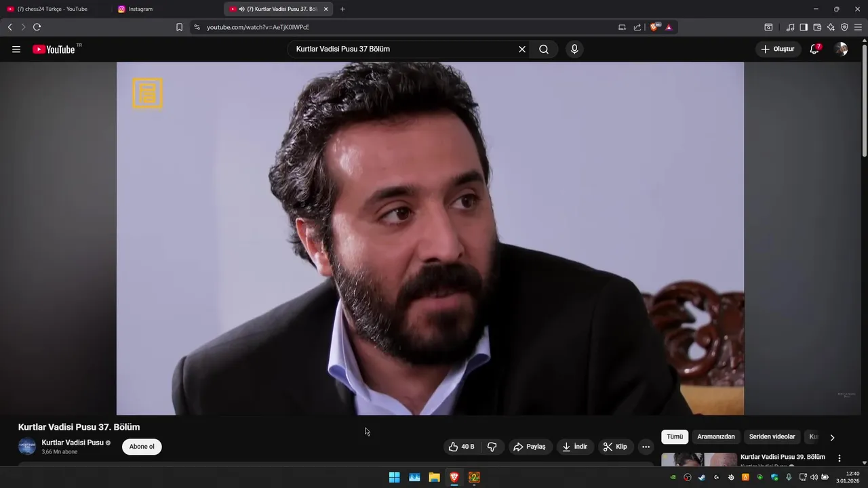The width and height of the screenshot is (868, 488).
Task: Like the video with thumbs up
Action: click(461, 447)
